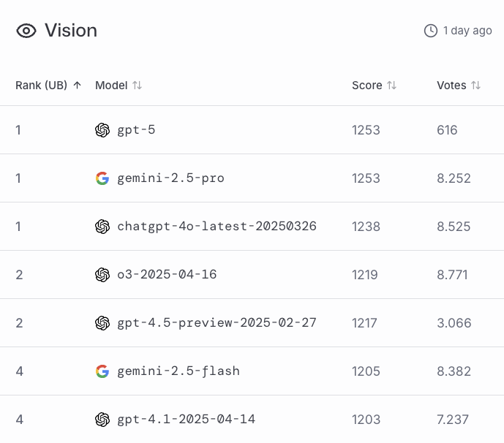This screenshot has width=504, height=443.
Task: Select the Vision leaderboard heading
Action: pyautogui.click(x=71, y=31)
